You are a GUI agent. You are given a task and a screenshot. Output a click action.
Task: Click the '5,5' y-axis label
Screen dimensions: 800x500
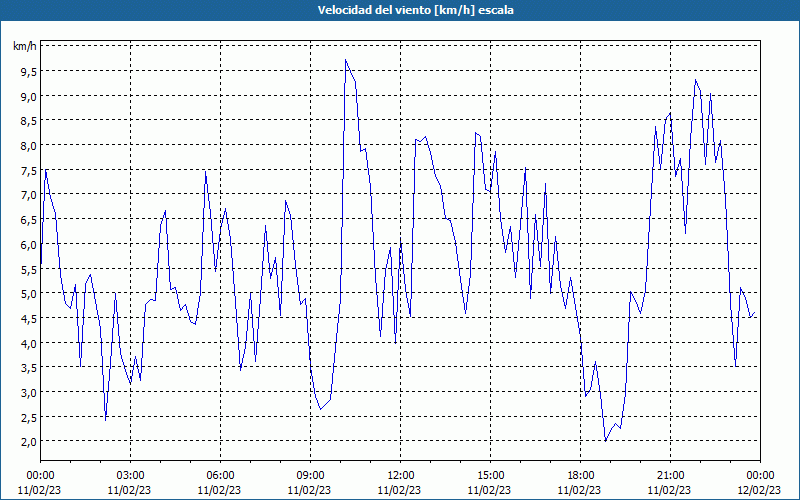tap(29, 269)
